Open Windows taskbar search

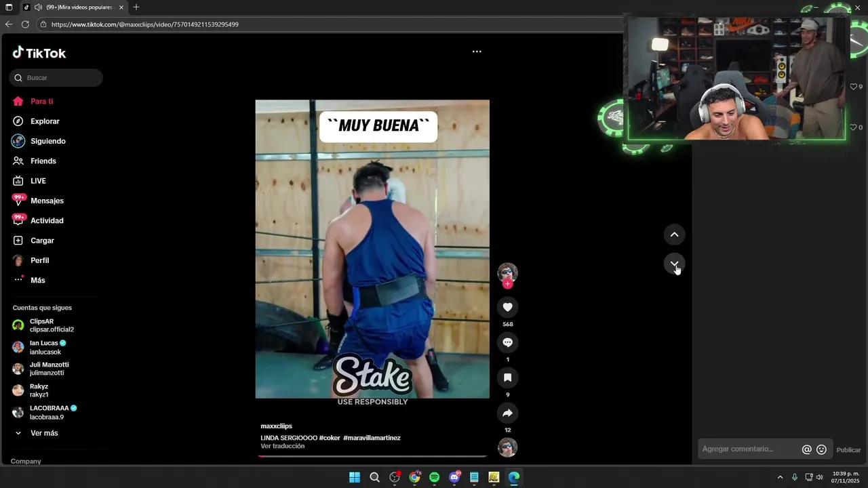point(374,477)
